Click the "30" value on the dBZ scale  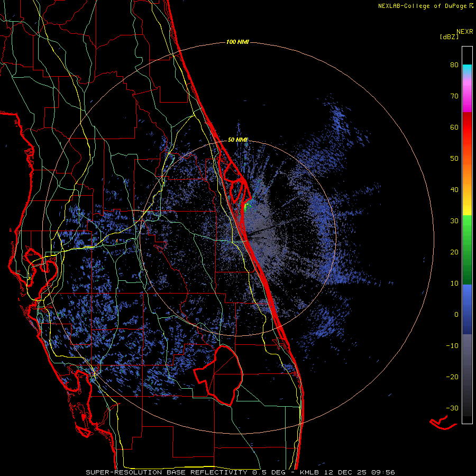click(x=454, y=221)
